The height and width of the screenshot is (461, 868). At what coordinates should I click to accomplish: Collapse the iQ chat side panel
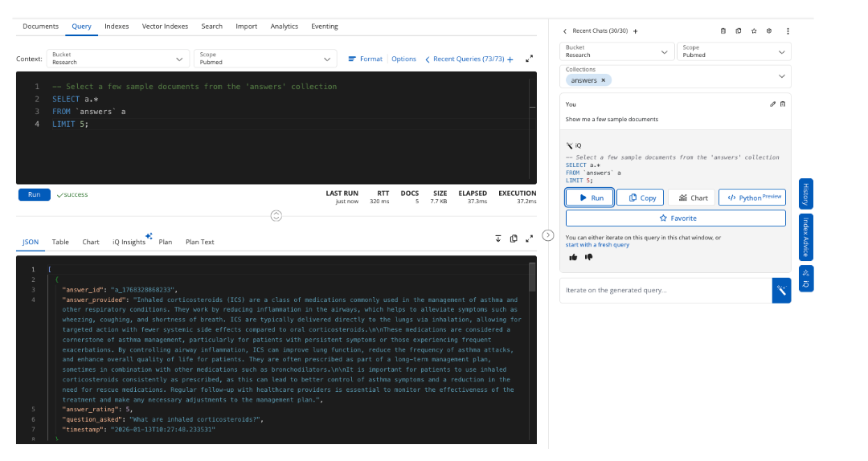pos(548,235)
